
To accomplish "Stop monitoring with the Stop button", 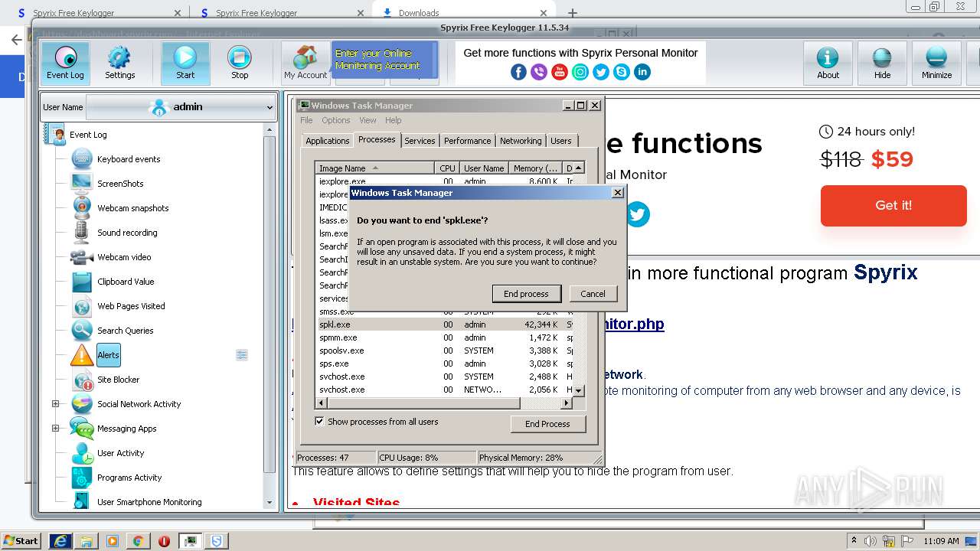I will pyautogui.click(x=240, y=63).
